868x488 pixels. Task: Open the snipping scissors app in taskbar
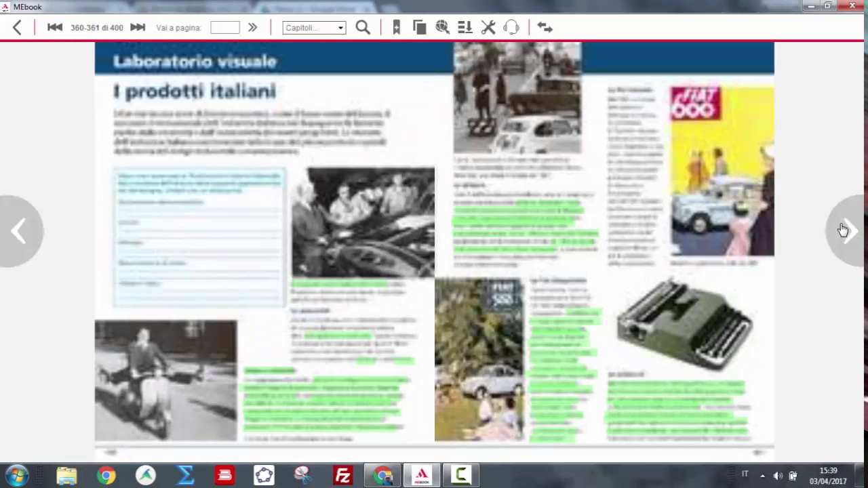(303, 475)
